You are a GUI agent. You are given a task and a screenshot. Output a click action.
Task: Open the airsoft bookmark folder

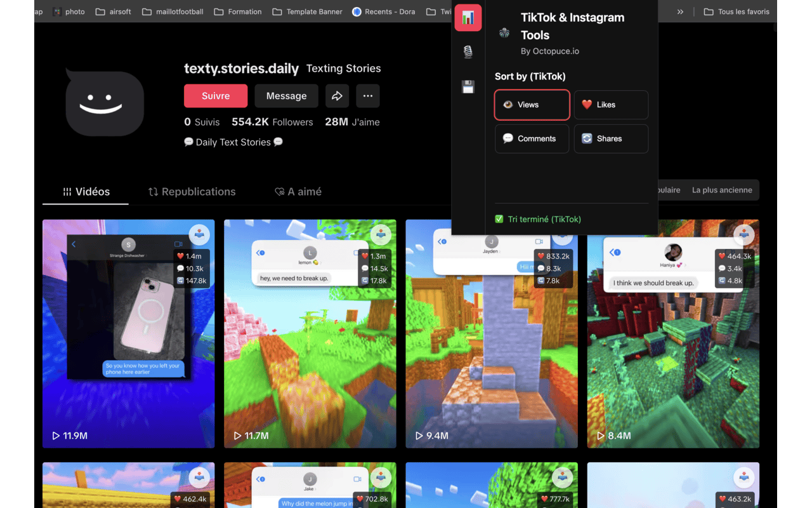coord(114,11)
